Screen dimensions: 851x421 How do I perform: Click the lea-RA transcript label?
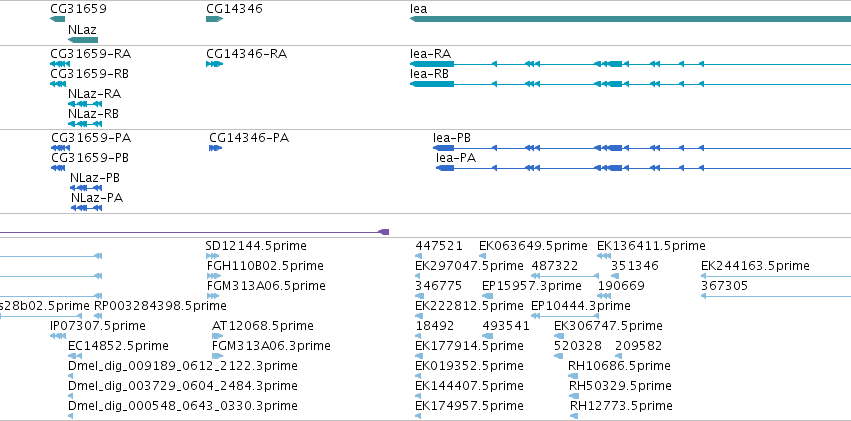[430, 54]
